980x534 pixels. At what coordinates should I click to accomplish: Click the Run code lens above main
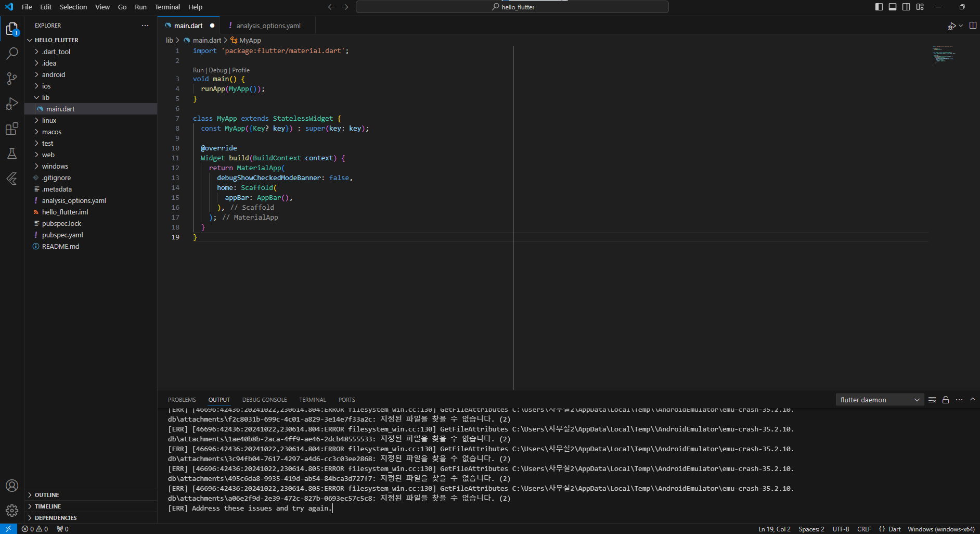pyautogui.click(x=198, y=70)
